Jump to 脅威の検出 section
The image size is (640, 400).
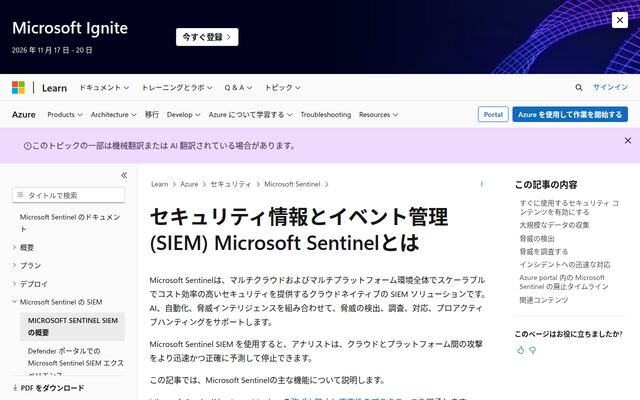pos(537,238)
